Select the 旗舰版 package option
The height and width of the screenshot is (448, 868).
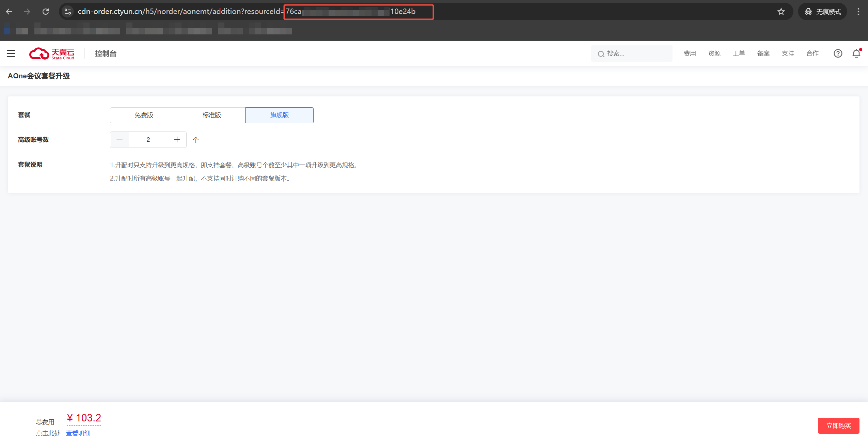(279, 115)
